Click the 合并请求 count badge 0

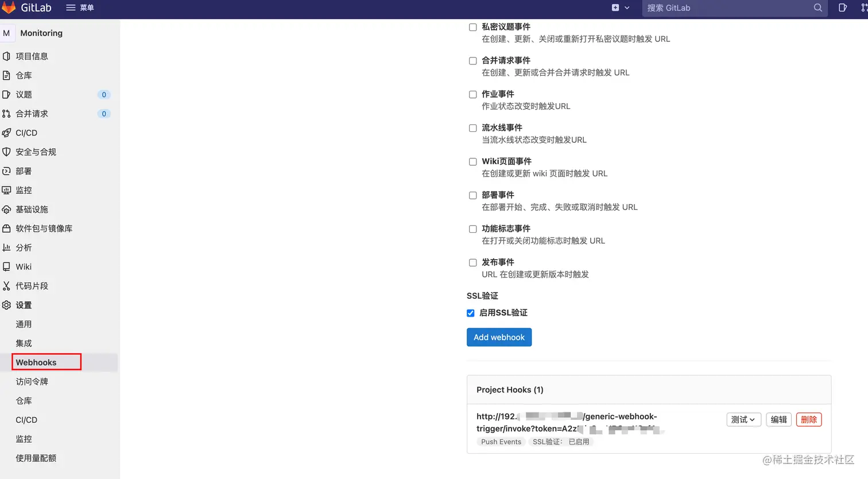[104, 114]
